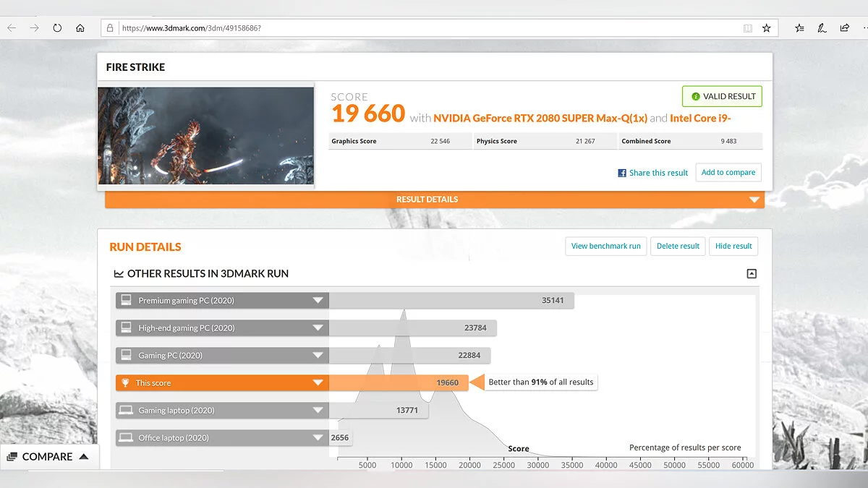This screenshot has height=488, width=868.
Task: Click the 23784 bar value
Action: click(x=475, y=328)
